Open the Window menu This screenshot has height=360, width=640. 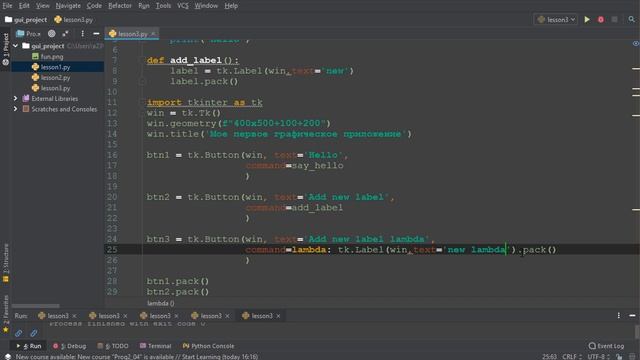pos(206,6)
